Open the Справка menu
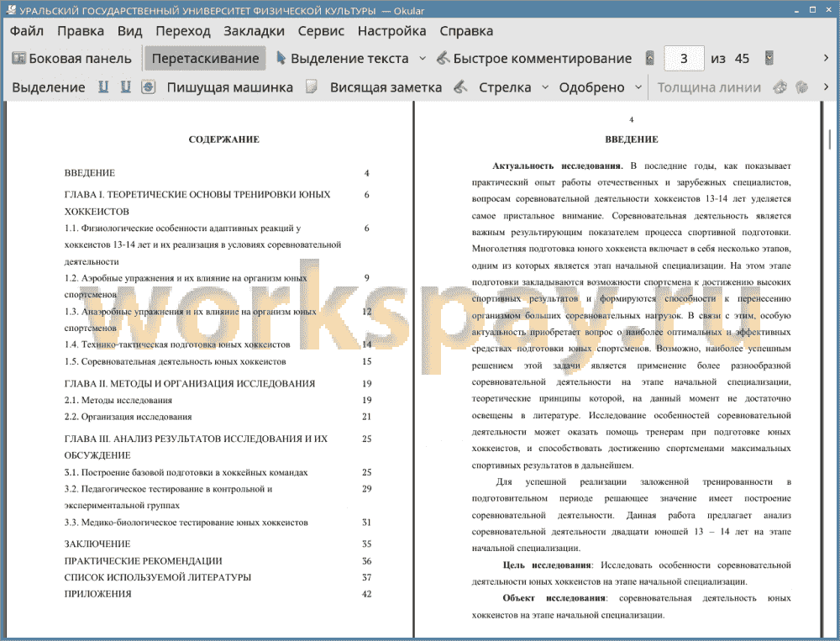This screenshot has width=840, height=641. (x=466, y=31)
